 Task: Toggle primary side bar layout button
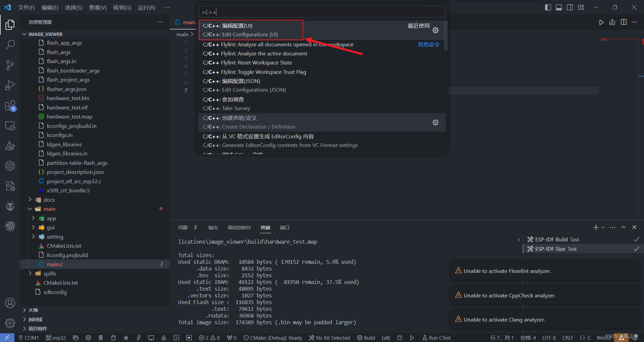click(x=548, y=7)
